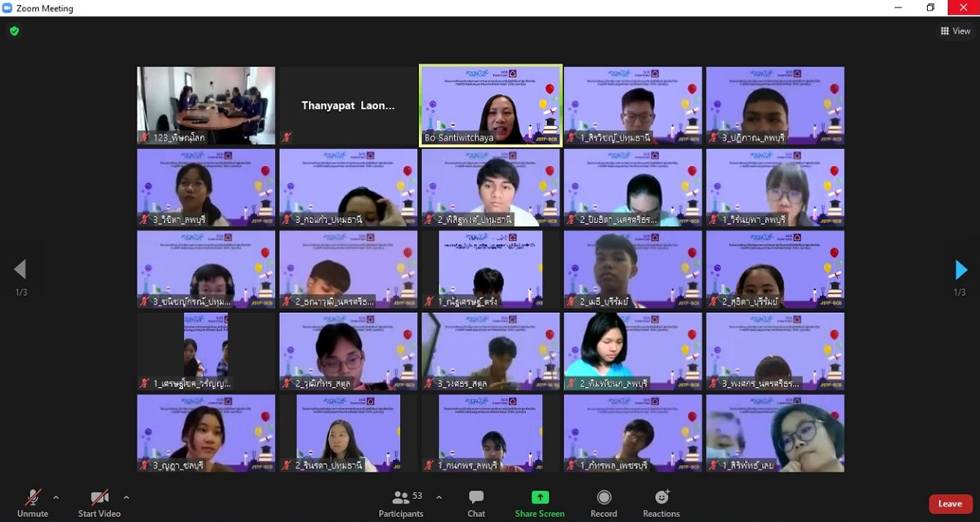Select Thanyapat Laon's tile

point(348,105)
